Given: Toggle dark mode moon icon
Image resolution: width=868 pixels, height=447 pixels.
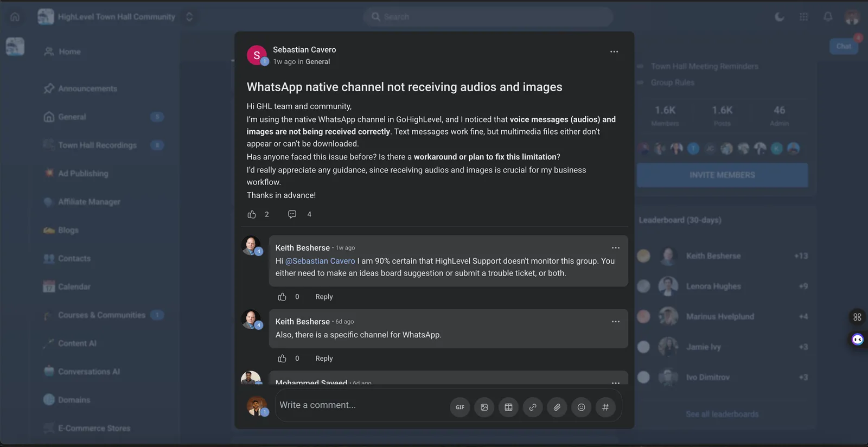Looking at the screenshot, I should click(780, 17).
